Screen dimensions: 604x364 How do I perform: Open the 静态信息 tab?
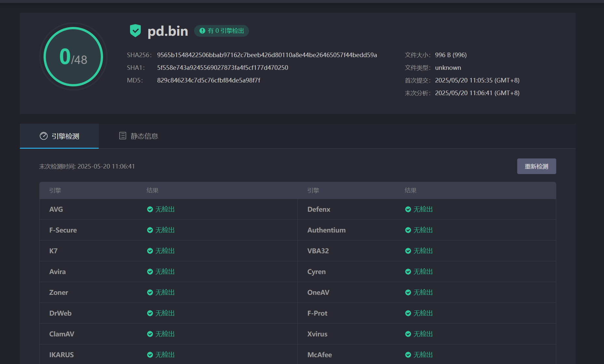tap(138, 136)
